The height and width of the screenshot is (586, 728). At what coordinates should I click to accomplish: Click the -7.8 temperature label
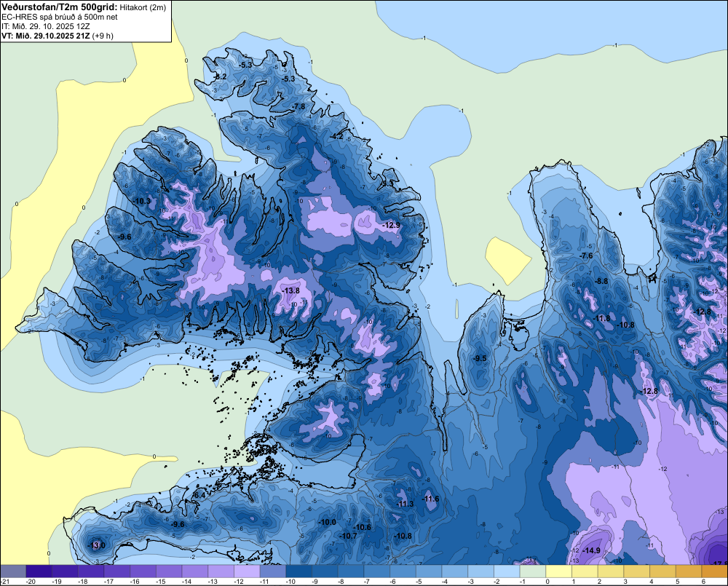[298, 106]
